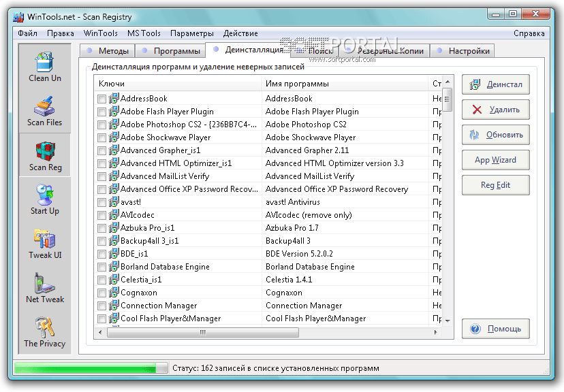Click the AVIcodec key icon
Image resolution: width=564 pixels, height=392 pixels.
[x=114, y=214]
